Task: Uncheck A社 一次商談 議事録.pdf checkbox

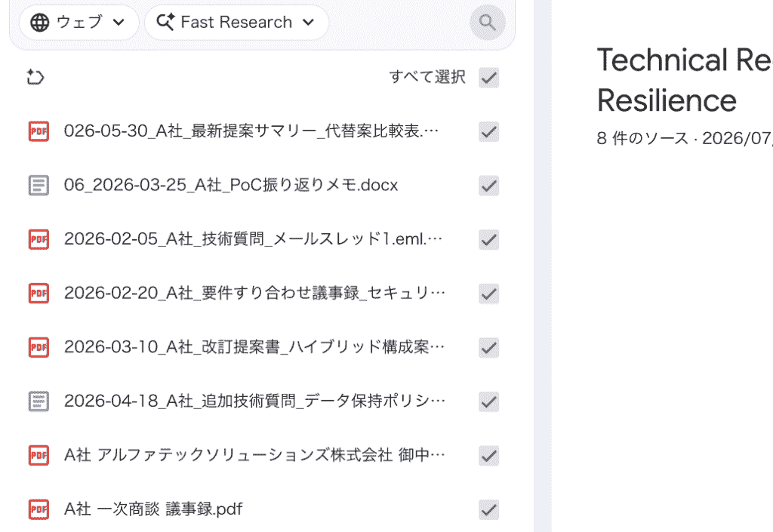Action: pyautogui.click(x=488, y=510)
